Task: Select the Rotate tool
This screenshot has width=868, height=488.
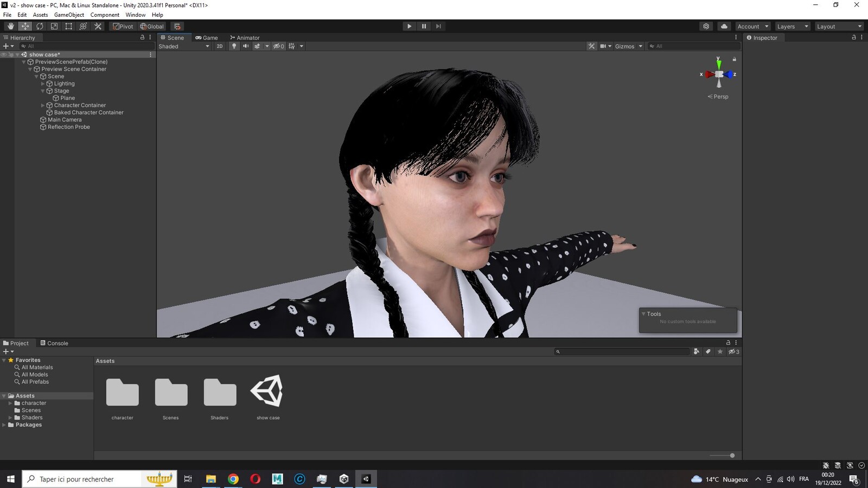Action: pyautogui.click(x=40, y=26)
